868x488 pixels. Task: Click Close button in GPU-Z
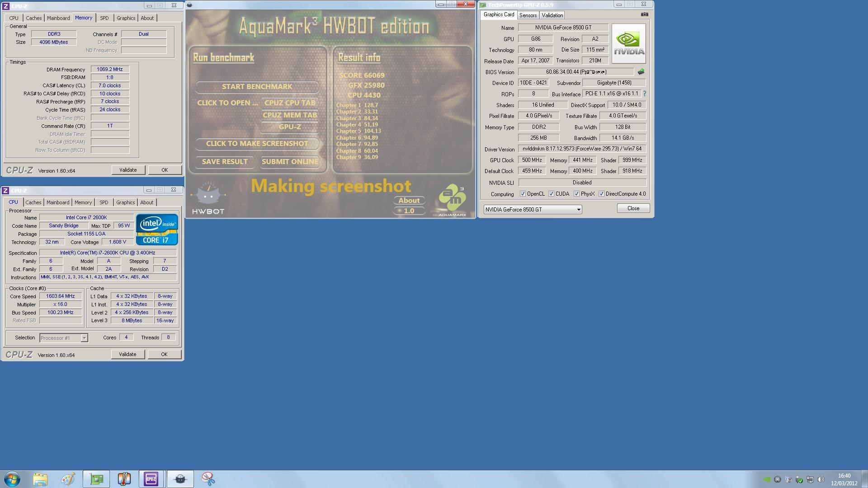(633, 208)
